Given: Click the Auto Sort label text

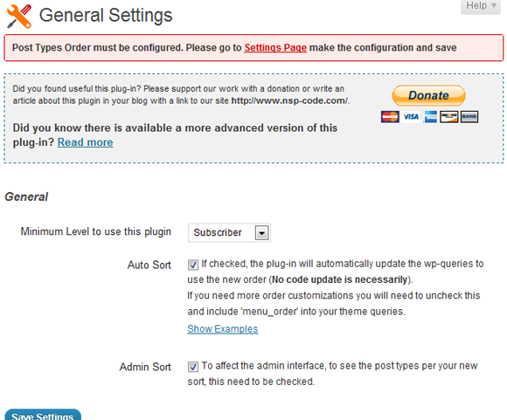Looking at the screenshot, I should 149,265.
